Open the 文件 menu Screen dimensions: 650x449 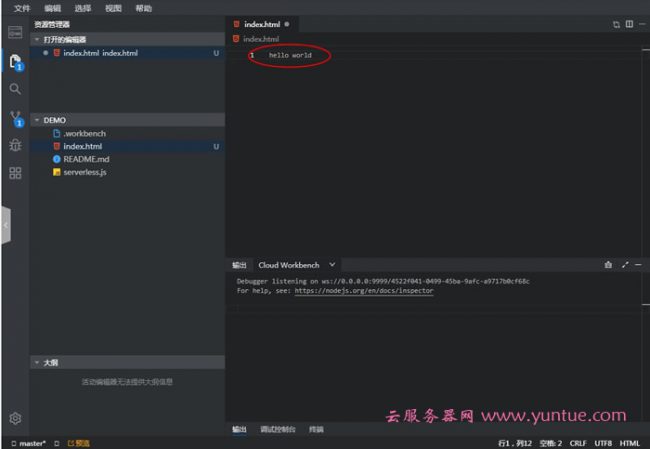(22, 8)
